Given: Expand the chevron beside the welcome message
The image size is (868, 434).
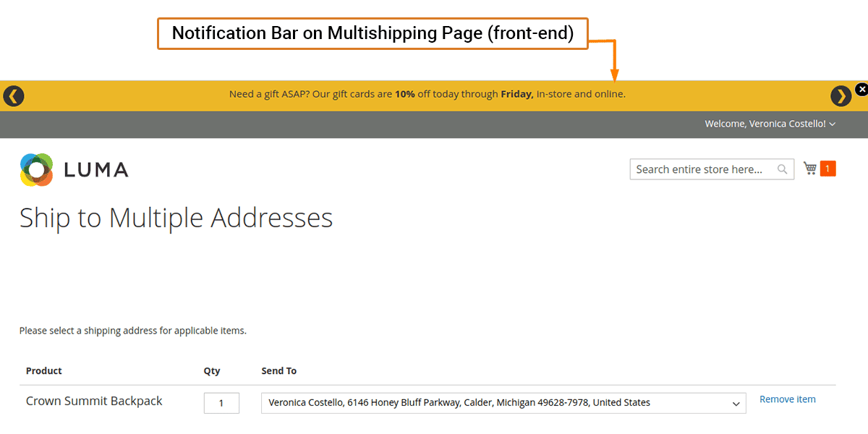Looking at the screenshot, I should click(x=833, y=124).
